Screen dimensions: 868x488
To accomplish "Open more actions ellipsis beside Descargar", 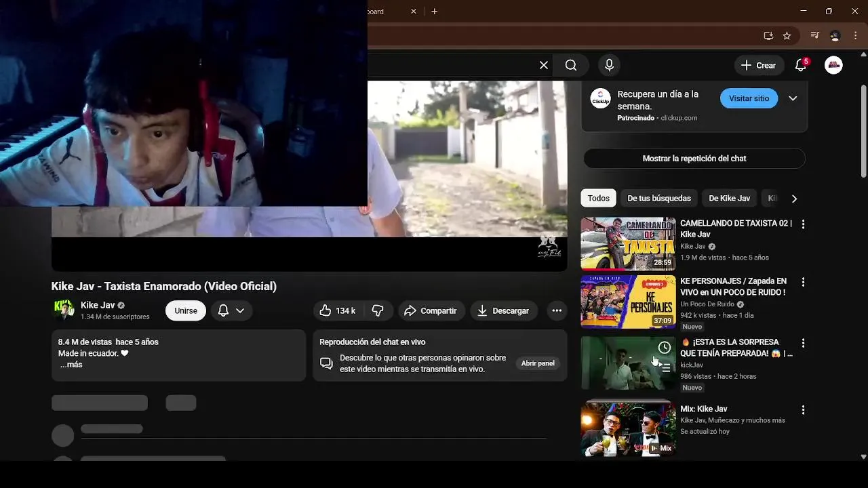I will (x=557, y=310).
